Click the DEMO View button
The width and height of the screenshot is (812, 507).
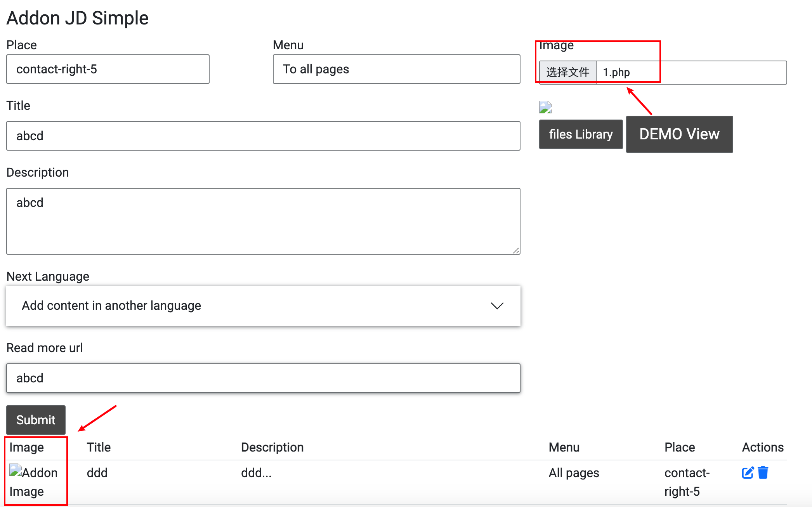[x=679, y=134]
